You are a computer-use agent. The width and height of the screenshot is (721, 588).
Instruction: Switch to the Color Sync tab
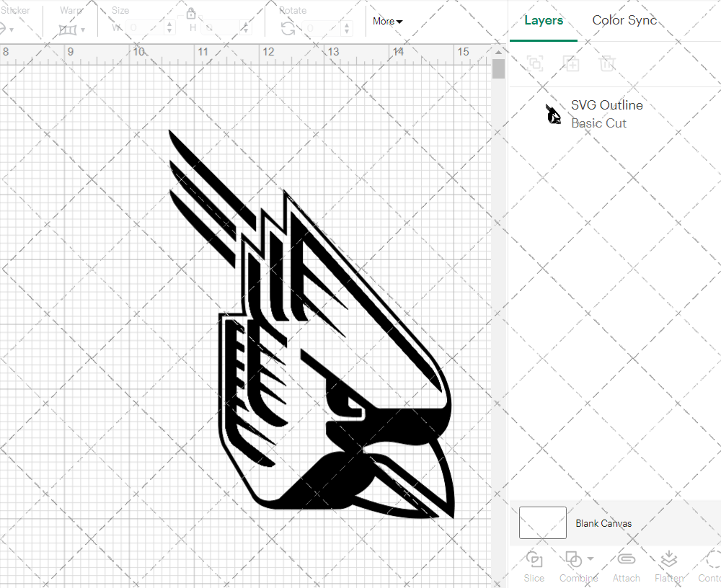click(x=624, y=20)
